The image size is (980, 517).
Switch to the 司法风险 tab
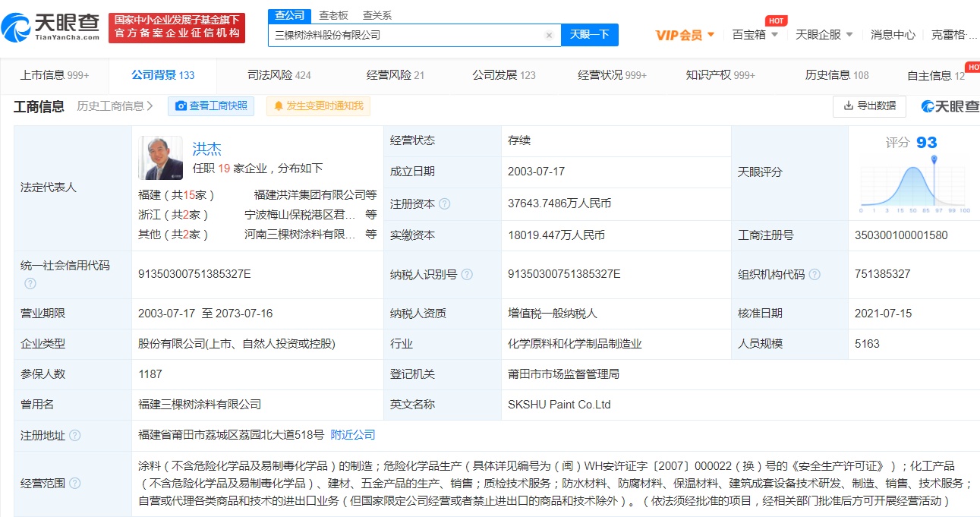(279, 75)
